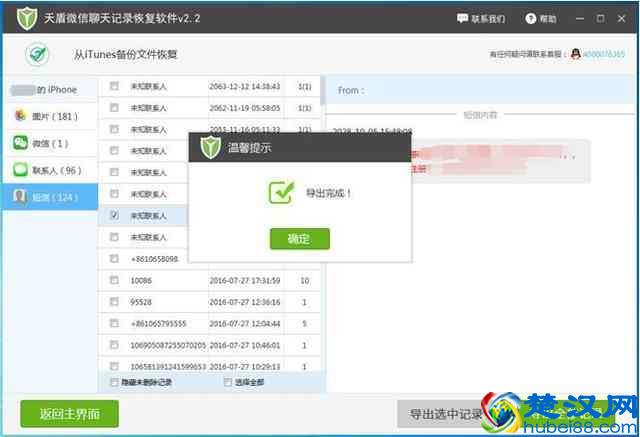Click the 导出完成! message text
This screenshot has height=437, width=640.
pos(329,193)
